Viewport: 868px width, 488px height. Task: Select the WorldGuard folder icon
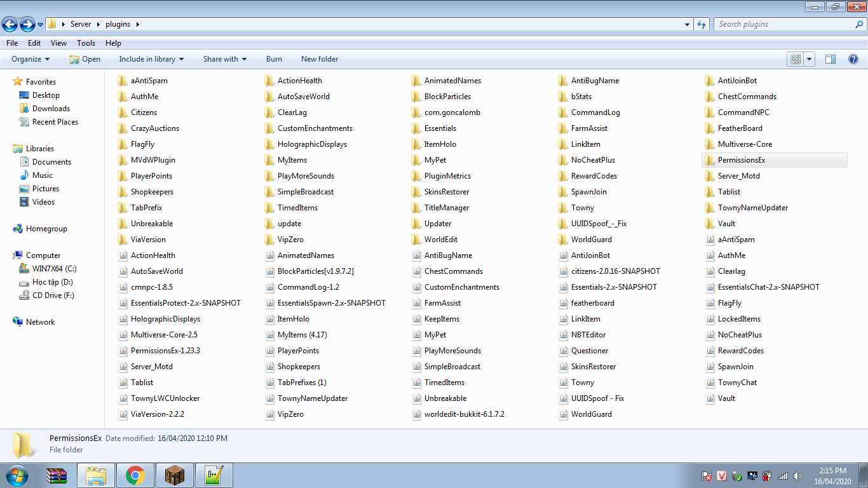[x=563, y=240]
